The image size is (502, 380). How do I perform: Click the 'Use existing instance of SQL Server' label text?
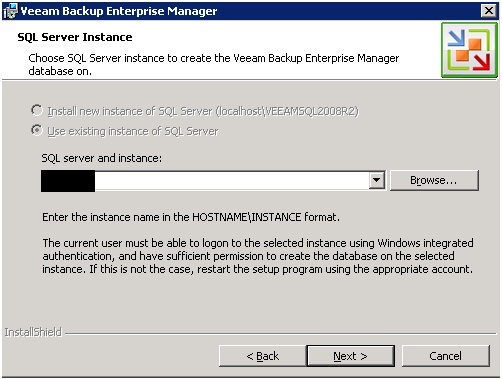133,131
